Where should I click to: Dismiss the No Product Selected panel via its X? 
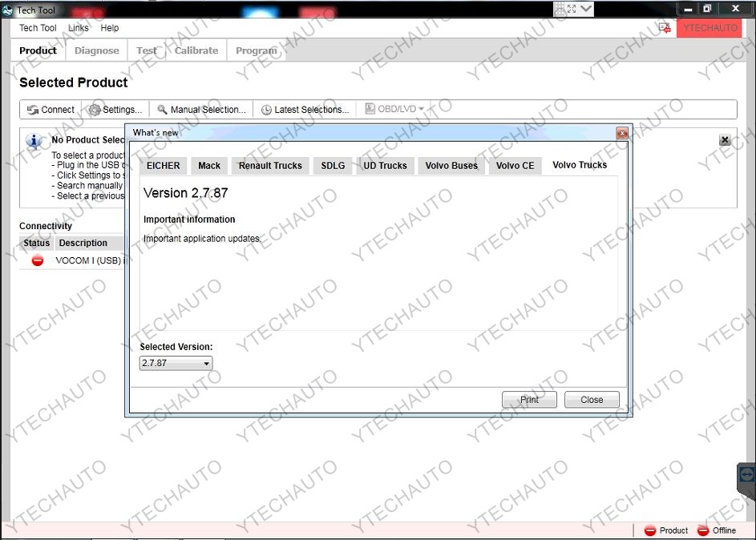point(724,139)
